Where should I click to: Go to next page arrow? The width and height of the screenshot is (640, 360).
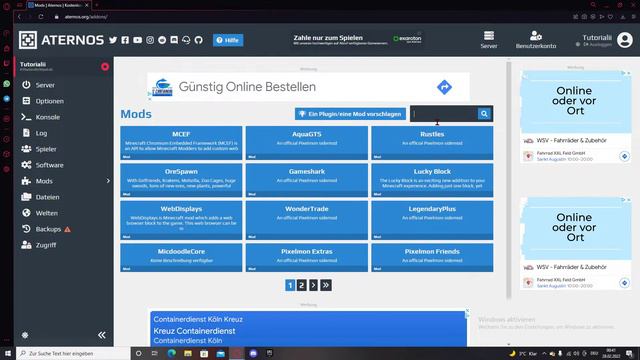(x=313, y=285)
